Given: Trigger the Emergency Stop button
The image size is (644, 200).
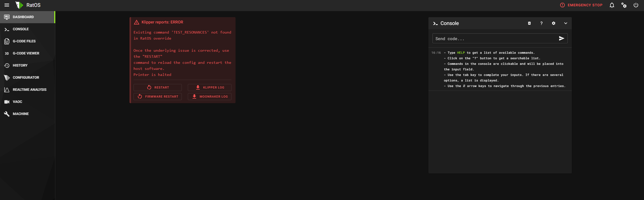Looking at the screenshot, I should (x=581, y=5).
